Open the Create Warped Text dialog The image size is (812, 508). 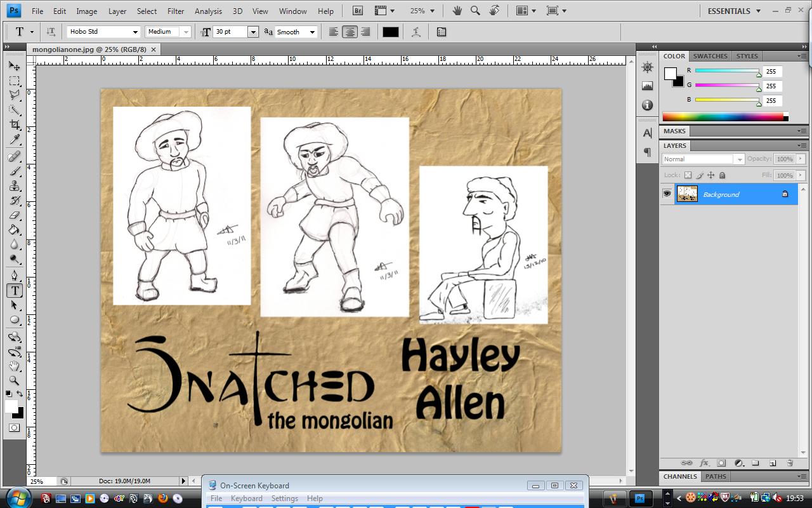416,32
